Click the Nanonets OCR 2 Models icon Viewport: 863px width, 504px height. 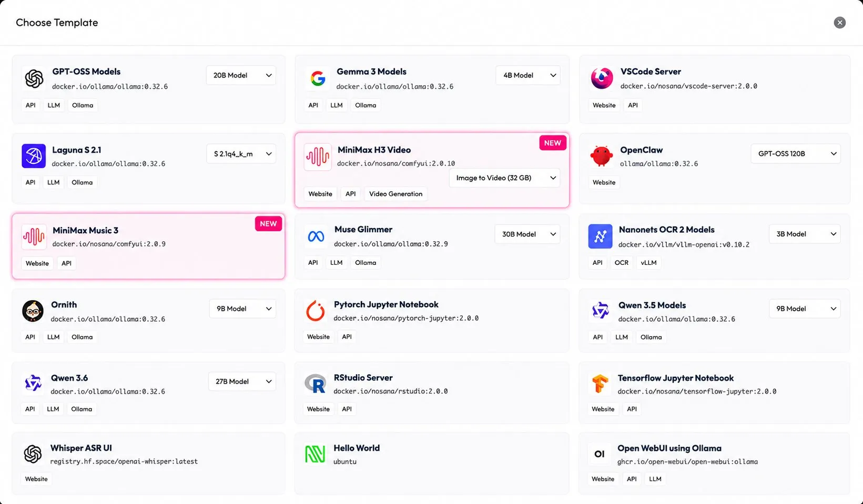click(x=600, y=236)
